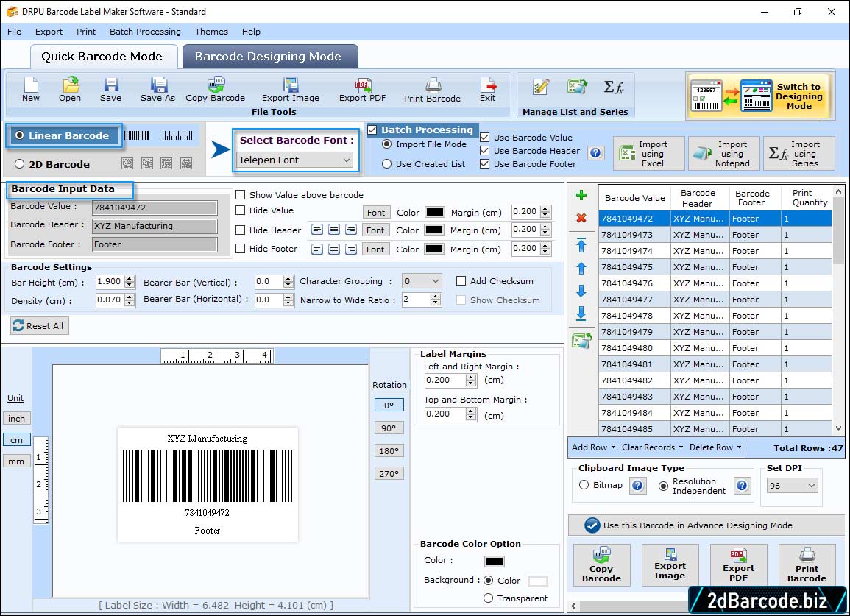
Task: Expand the Add Row dropdown
Action: tap(593, 447)
